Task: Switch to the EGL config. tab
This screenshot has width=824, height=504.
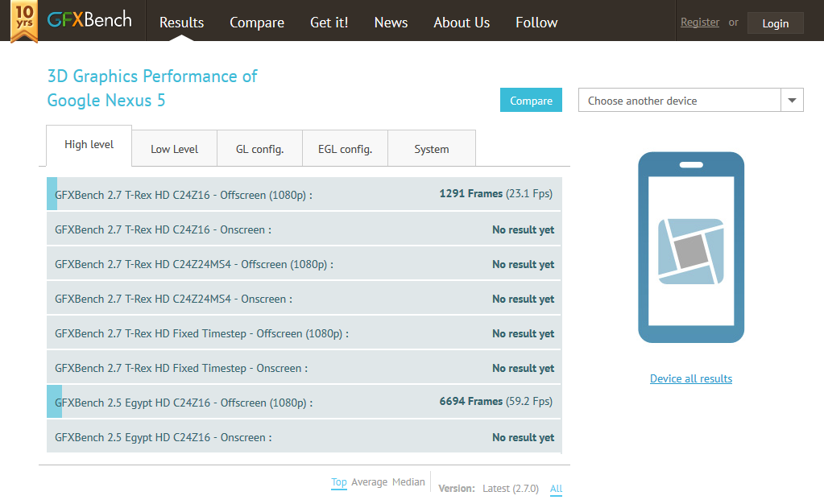Action: (x=345, y=149)
